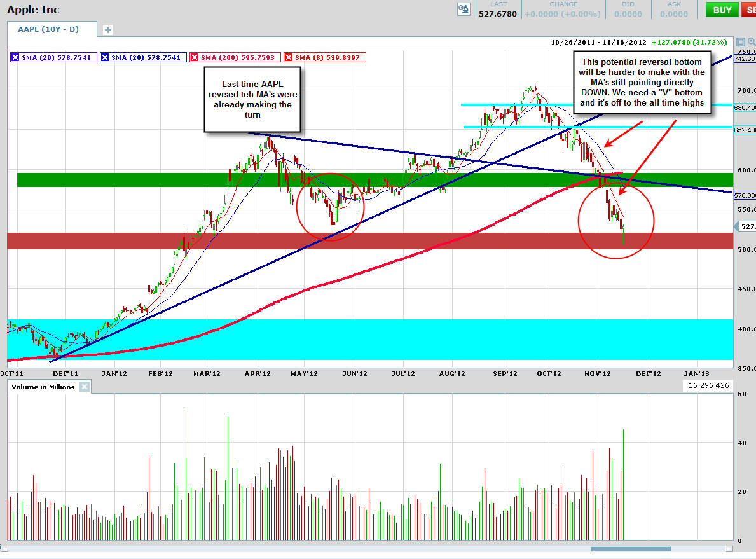The width and height of the screenshot is (756, 559).
Task: Click the CHANGE +0.0000 value
Action: 562,14
